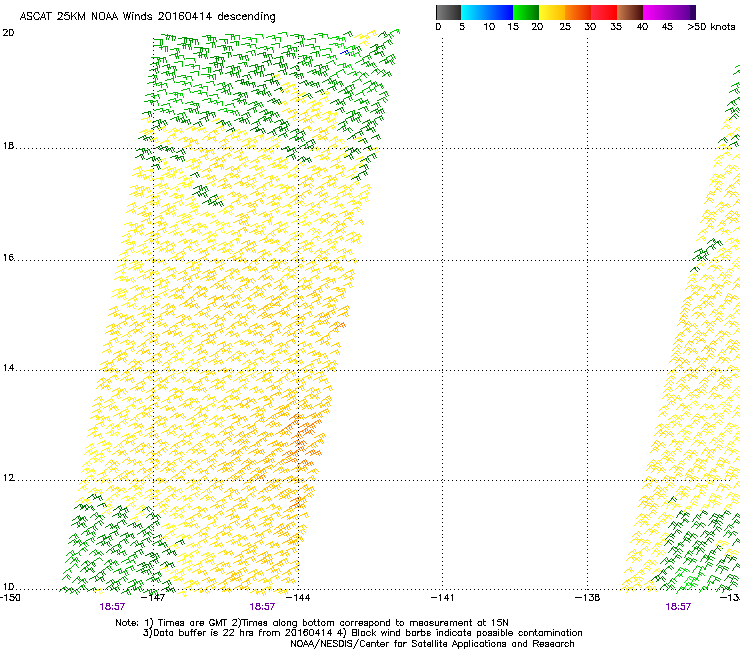Click the 18:57 time label near -144
This screenshot has width=740, height=650.
[262, 607]
